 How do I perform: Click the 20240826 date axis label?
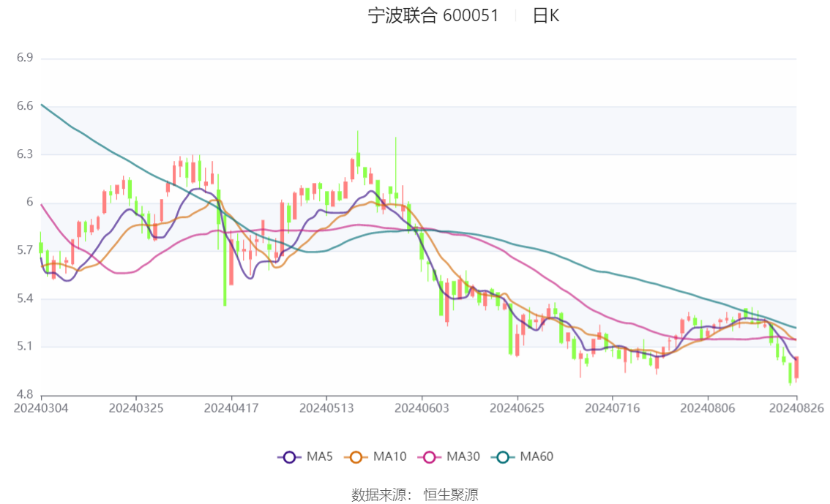click(796, 408)
